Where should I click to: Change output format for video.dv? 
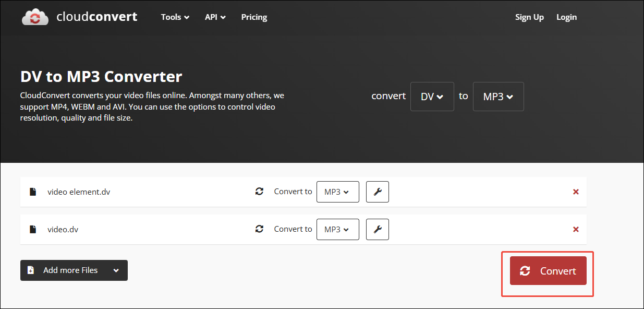point(338,229)
